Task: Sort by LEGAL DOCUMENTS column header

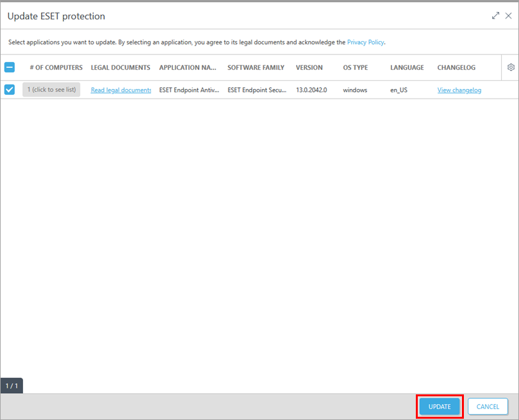Action: coord(120,67)
